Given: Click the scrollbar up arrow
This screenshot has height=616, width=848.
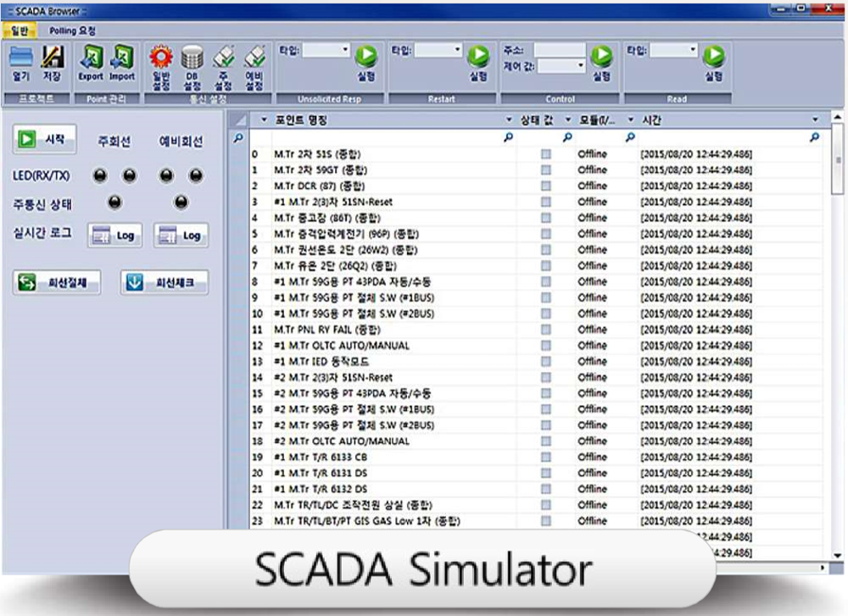Looking at the screenshot, I should click(x=837, y=117).
